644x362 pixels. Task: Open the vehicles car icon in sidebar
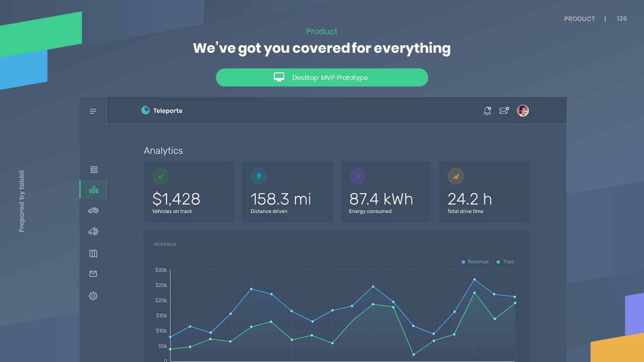(93, 211)
